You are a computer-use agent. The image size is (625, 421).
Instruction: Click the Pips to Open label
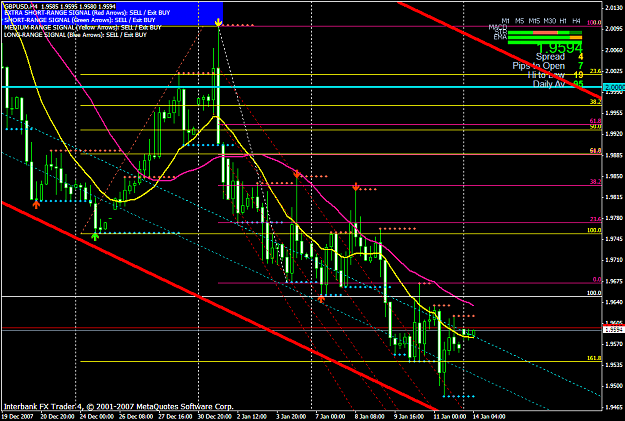tap(539, 66)
